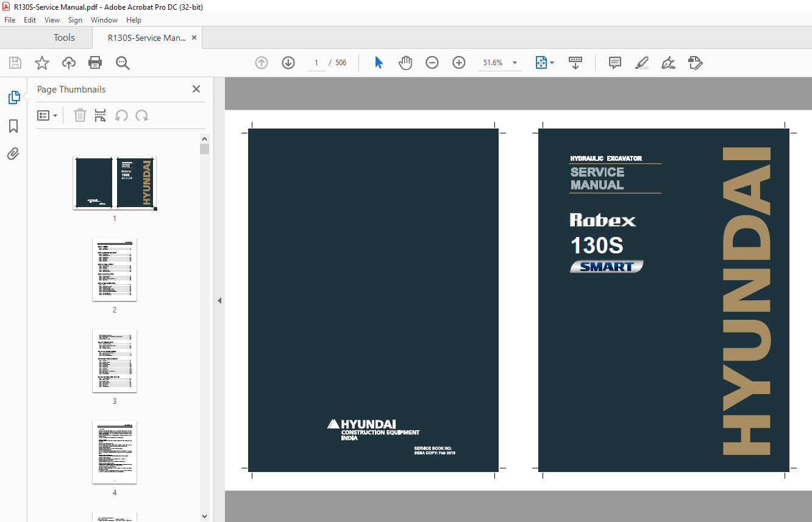Select the R130S-Service Manual document tab
This screenshot has width=812, height=522.
pos(147,38)
